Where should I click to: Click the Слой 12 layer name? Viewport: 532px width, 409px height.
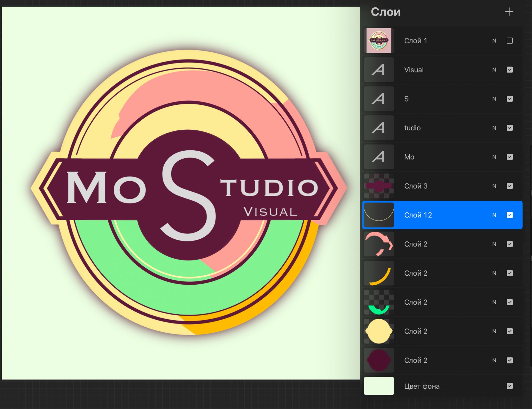(x=418, y=215)
